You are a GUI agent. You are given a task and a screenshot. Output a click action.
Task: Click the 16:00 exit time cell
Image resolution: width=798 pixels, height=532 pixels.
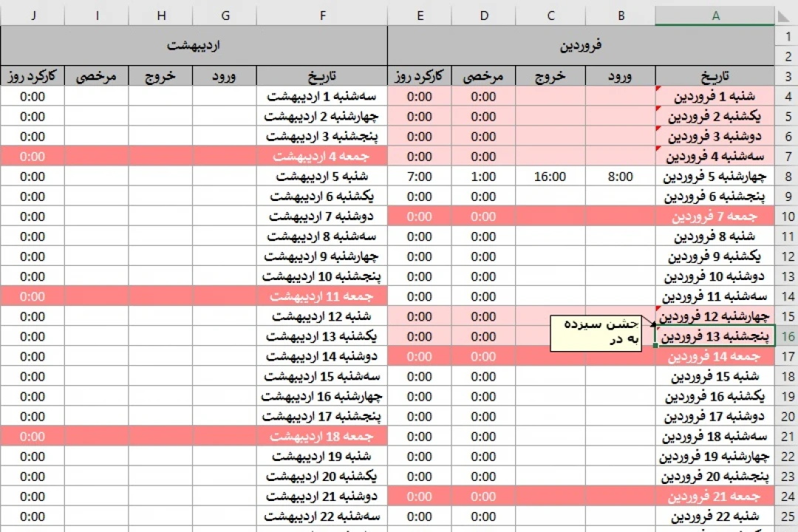[x=548, y=176]
